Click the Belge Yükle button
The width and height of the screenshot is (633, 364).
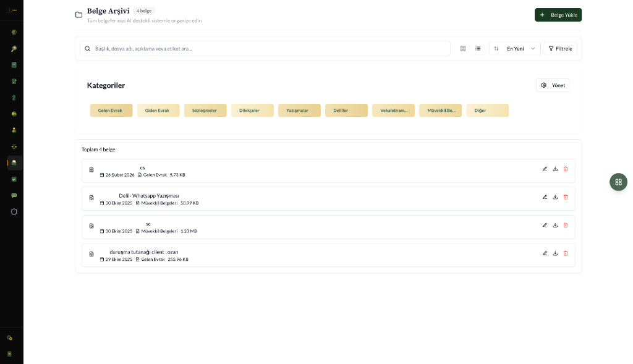click(x=558, y=15)
